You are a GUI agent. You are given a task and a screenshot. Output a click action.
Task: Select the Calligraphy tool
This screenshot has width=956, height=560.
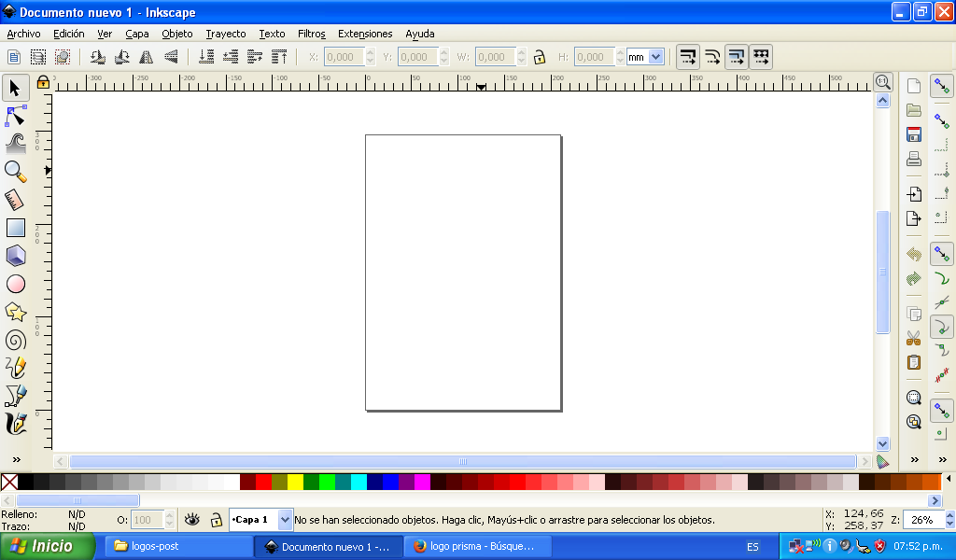tap(15, 424)
